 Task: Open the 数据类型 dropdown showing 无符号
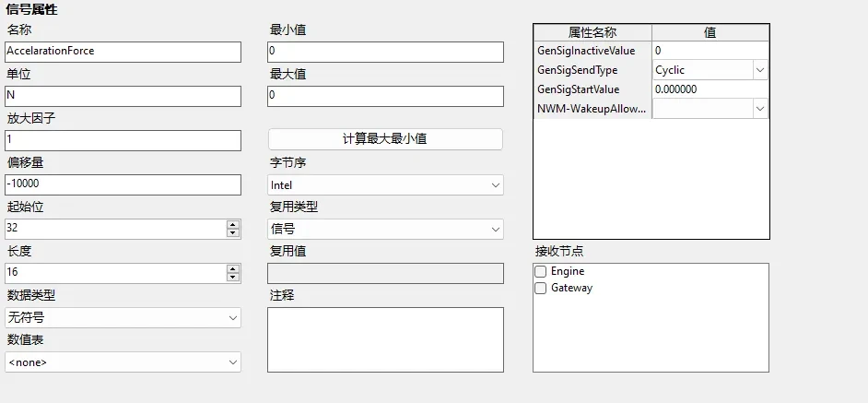click(123, 318)
